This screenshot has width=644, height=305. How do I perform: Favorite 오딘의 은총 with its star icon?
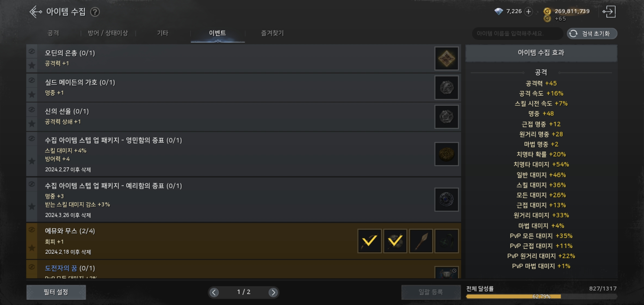(32, 66)
